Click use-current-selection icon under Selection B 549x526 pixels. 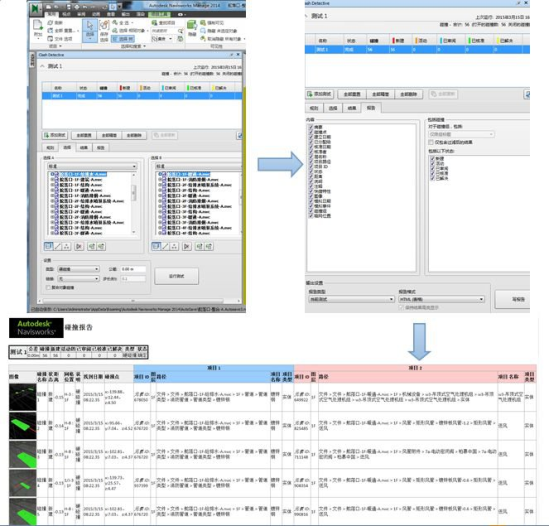click(x=199, y=247)
